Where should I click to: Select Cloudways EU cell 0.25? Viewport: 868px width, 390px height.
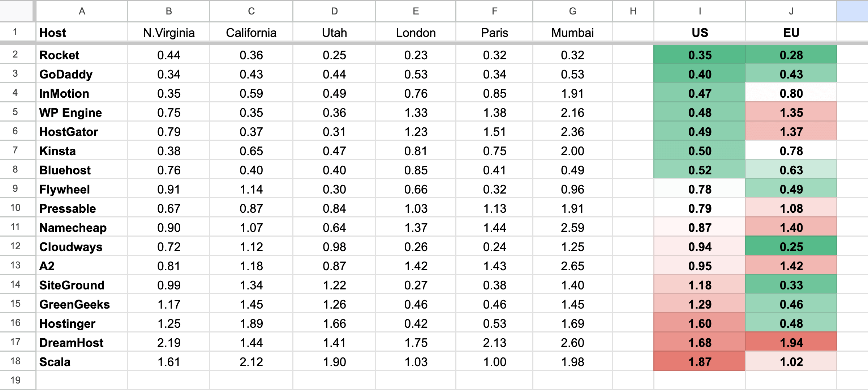tap(791, 246)
